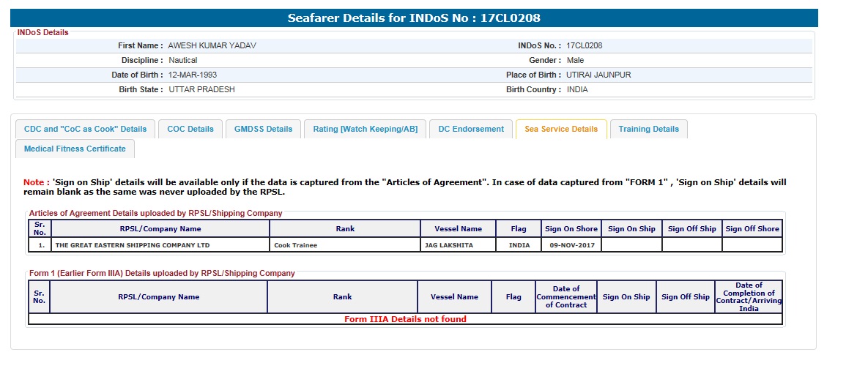Click the date of birth value 12-MAR-1993
This screenshot has width=868, height=374.
[192, 75]
